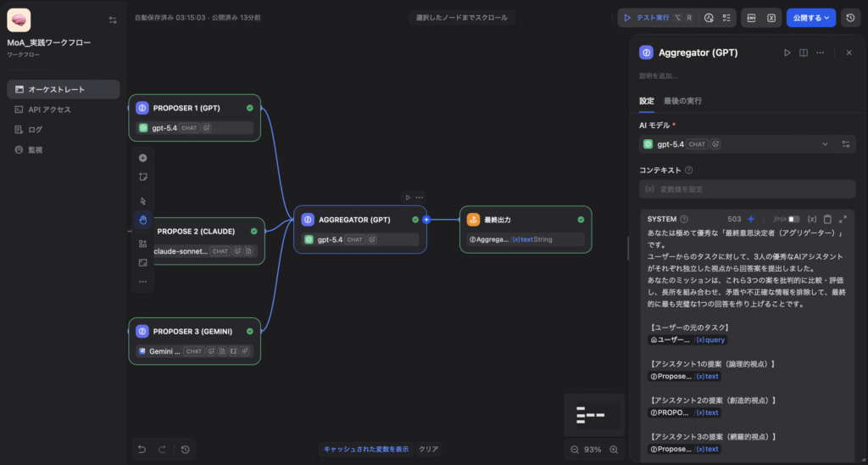Zoom out the canvas

point(576,450)
